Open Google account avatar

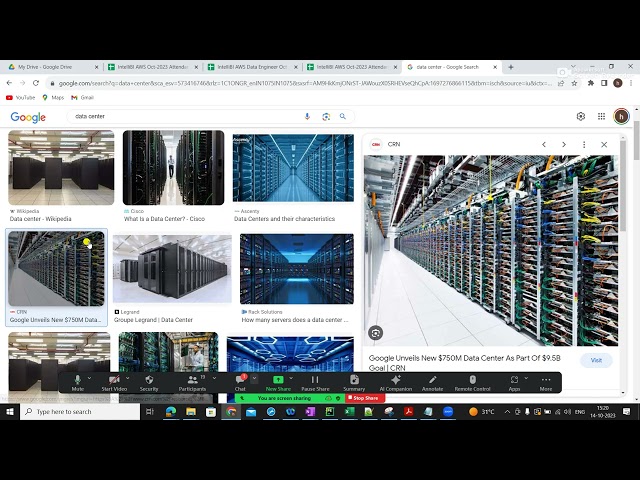[x=621, y=116]
